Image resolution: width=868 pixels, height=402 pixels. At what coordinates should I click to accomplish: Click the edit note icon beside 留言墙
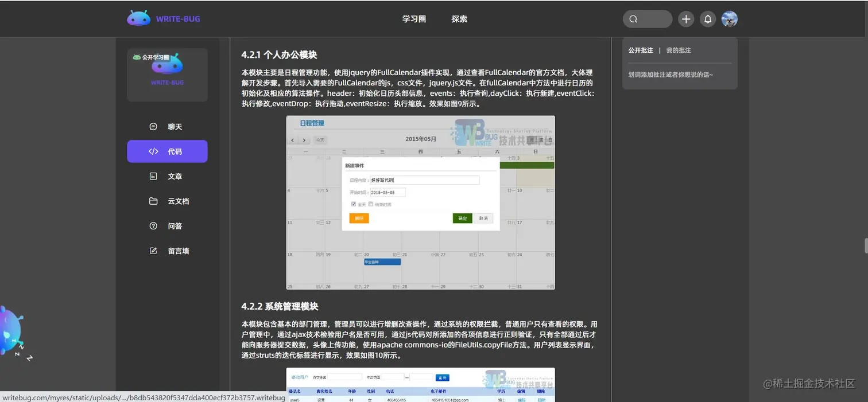click(x=153, y=251)
